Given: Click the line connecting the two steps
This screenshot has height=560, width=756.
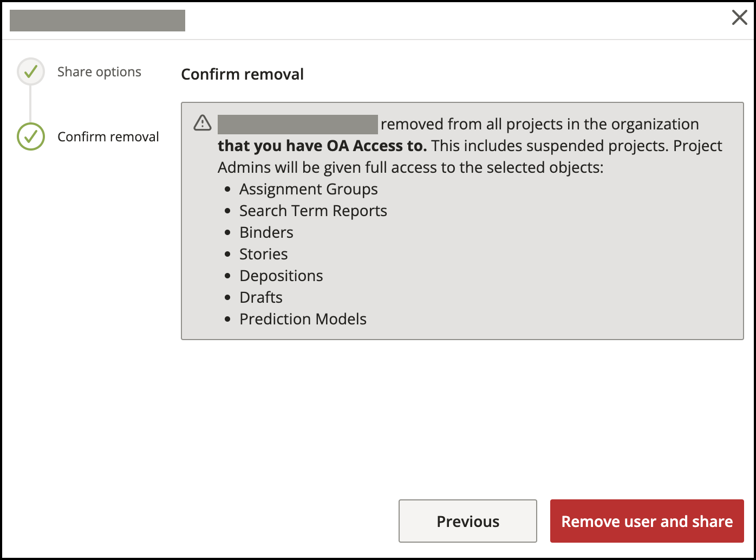Looking at the screenshot, I should [x=31, y=104].
